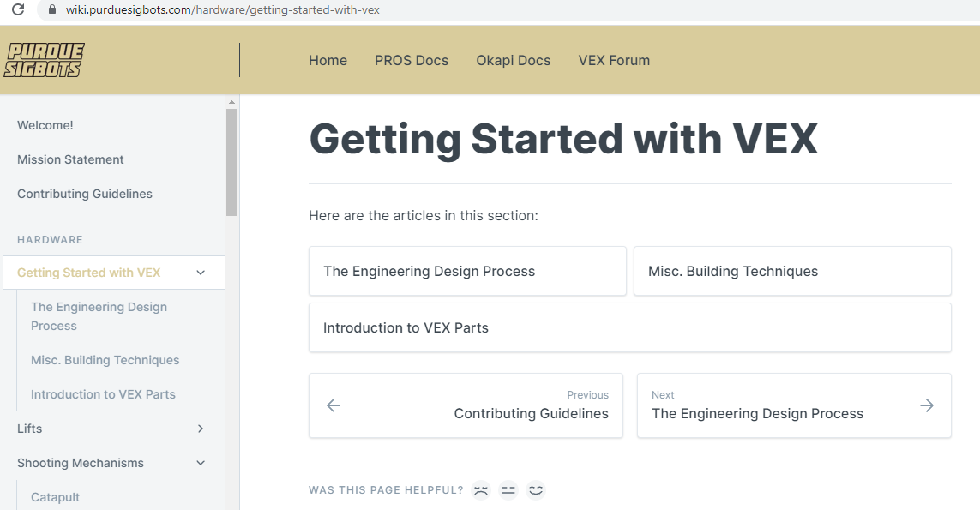The width and height of the screenshot is (980, 510).
Task: Collapse Getting Started with VEX section
Action: (201, 273)
